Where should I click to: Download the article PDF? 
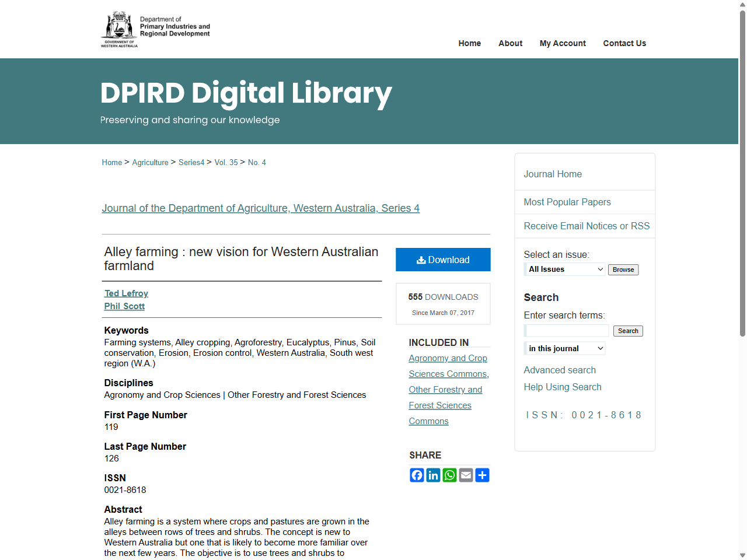click(x=443, y=260)
